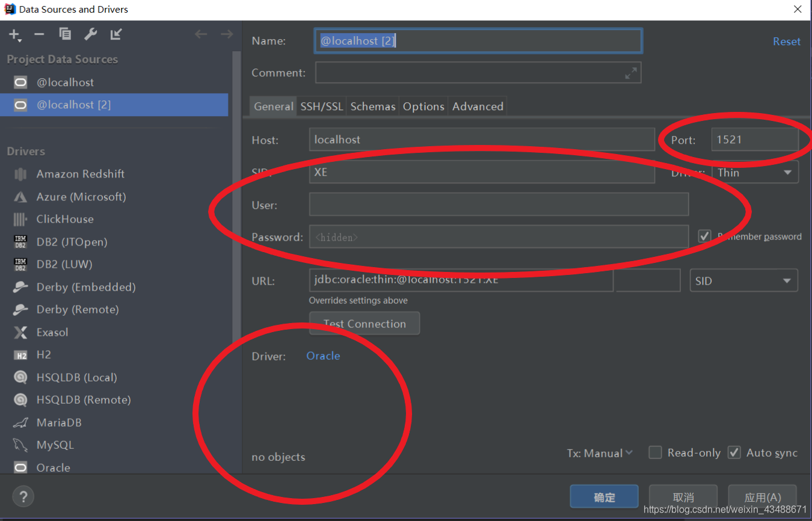
Task: Switch to the General tab
Action: click(x=273, y=106)
